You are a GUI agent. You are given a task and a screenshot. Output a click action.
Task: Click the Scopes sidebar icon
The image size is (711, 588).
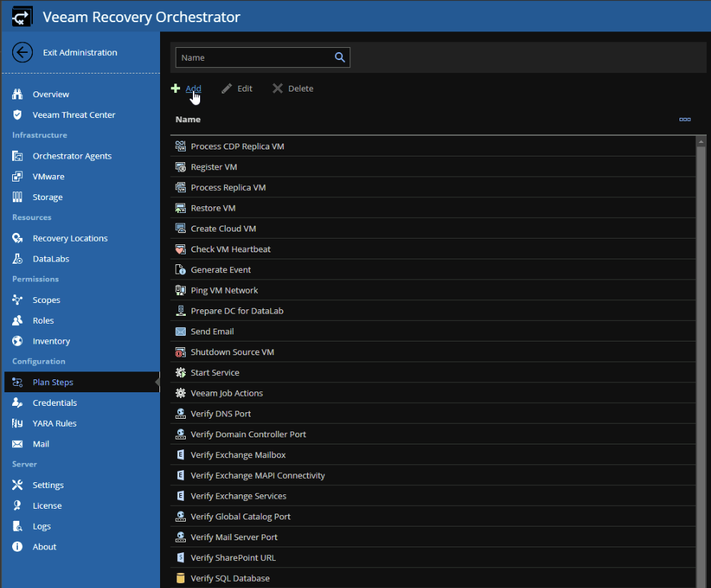17,299
